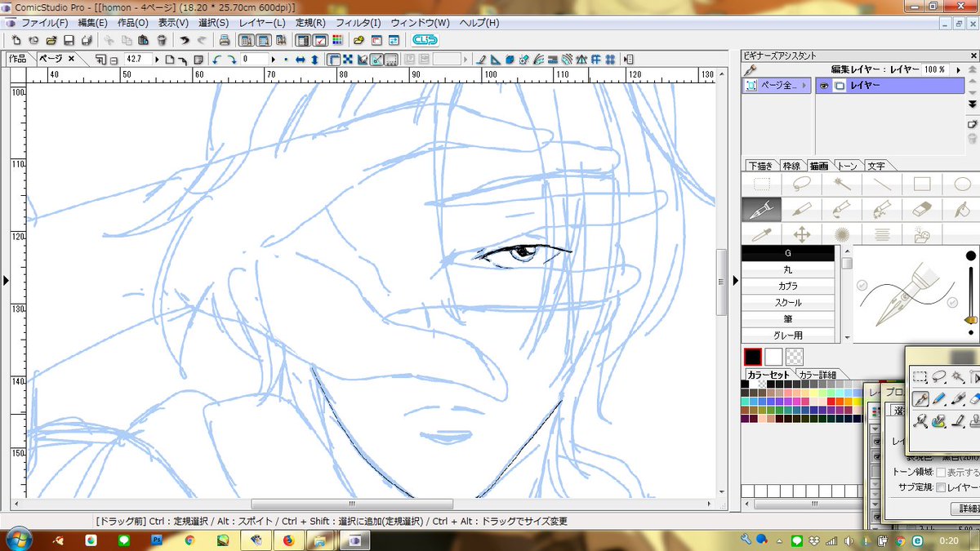Collapse left side panel arrow
This screenshot has width=980, height=551.
7,280
